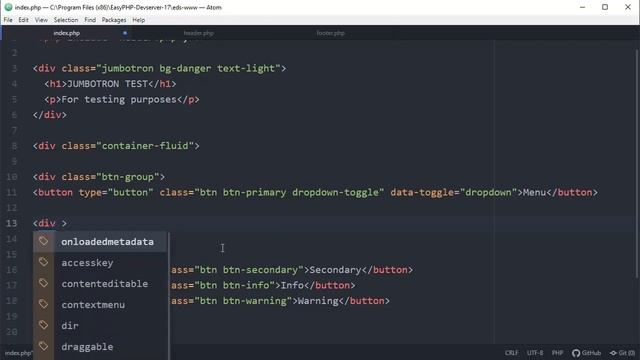Screen dimensions: 640x360
Task: Switch to the index.php tab
Action: point(67,33)
